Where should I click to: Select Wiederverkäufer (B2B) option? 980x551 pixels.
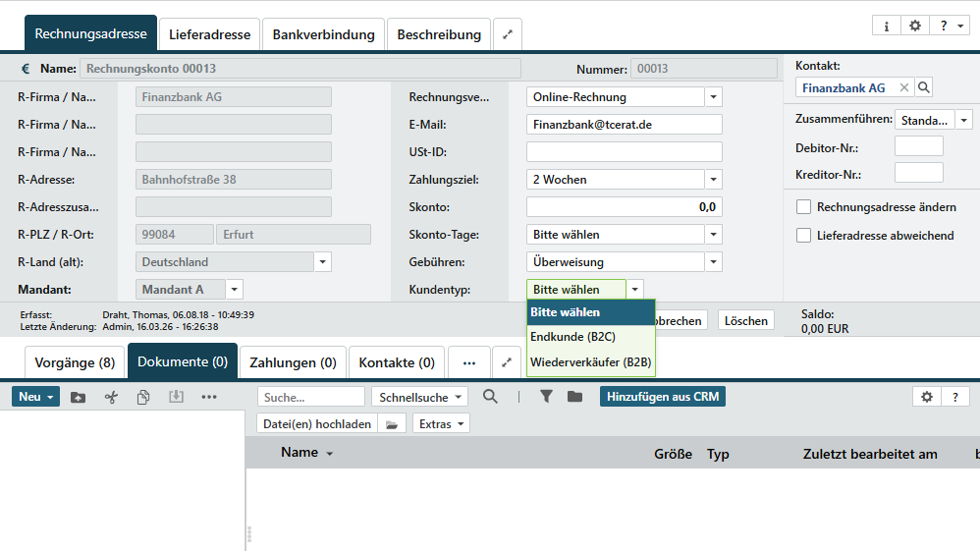[x=591, y=362]
